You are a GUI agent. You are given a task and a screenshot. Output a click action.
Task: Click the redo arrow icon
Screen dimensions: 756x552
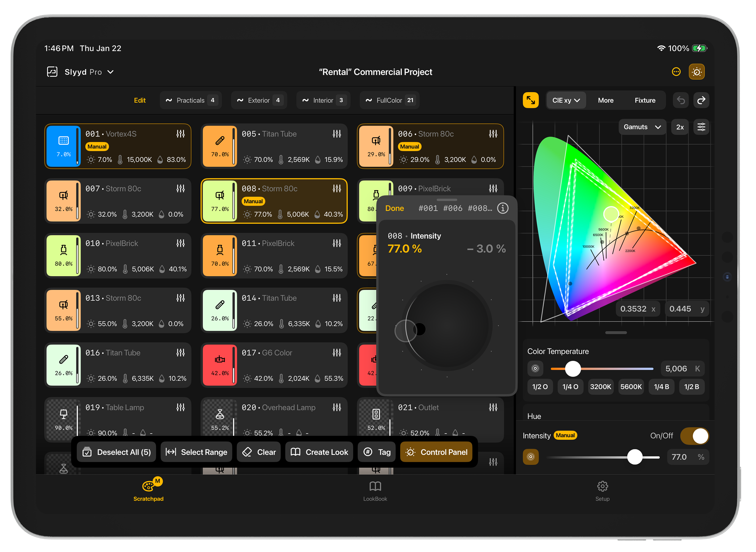pos(701,100)
